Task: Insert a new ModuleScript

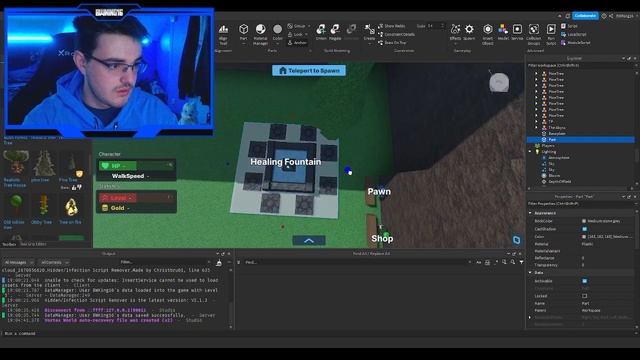Action: coord(576,42)
